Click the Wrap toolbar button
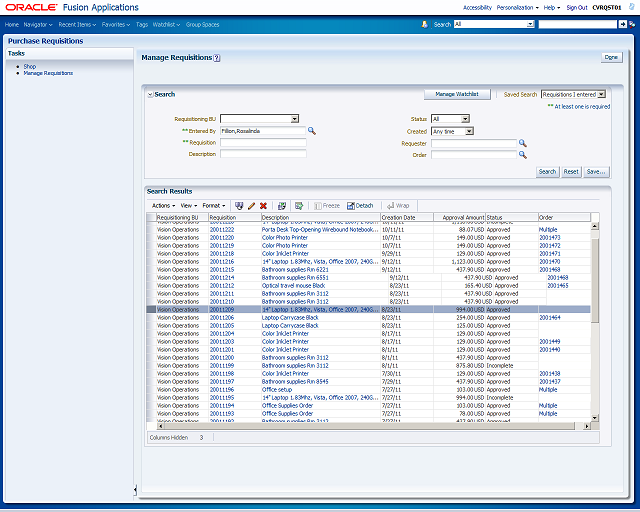Image resolution: width=640 pixels, height=512 pixels. click(398, 206)
